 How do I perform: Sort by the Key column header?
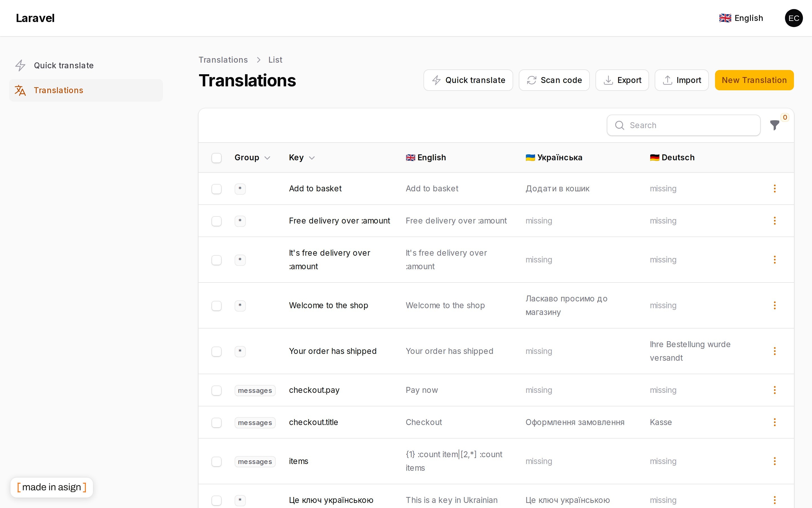click(x=301, y=157)
